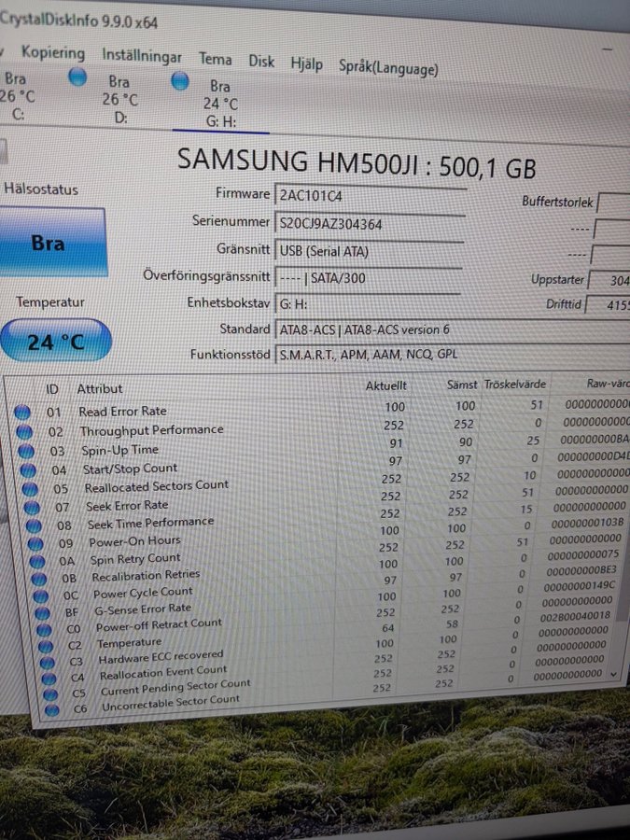Select the G: H: drive tab

coord(220,104)
